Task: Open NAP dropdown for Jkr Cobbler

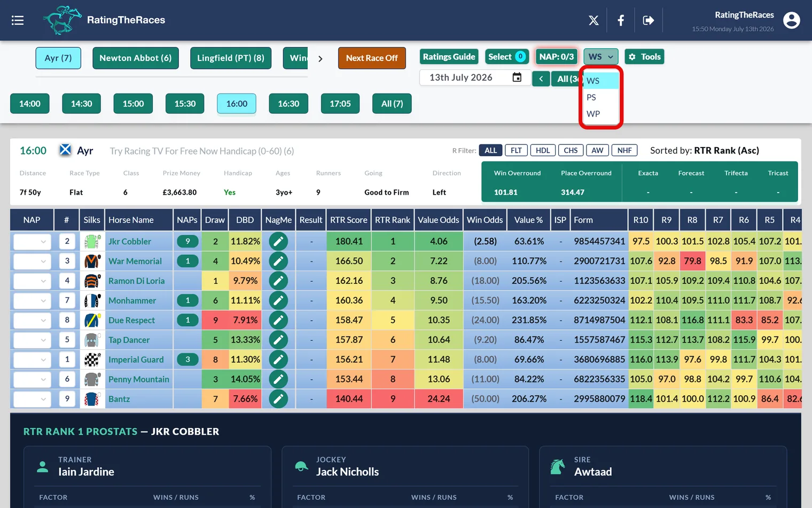Action: click(32, 242)
